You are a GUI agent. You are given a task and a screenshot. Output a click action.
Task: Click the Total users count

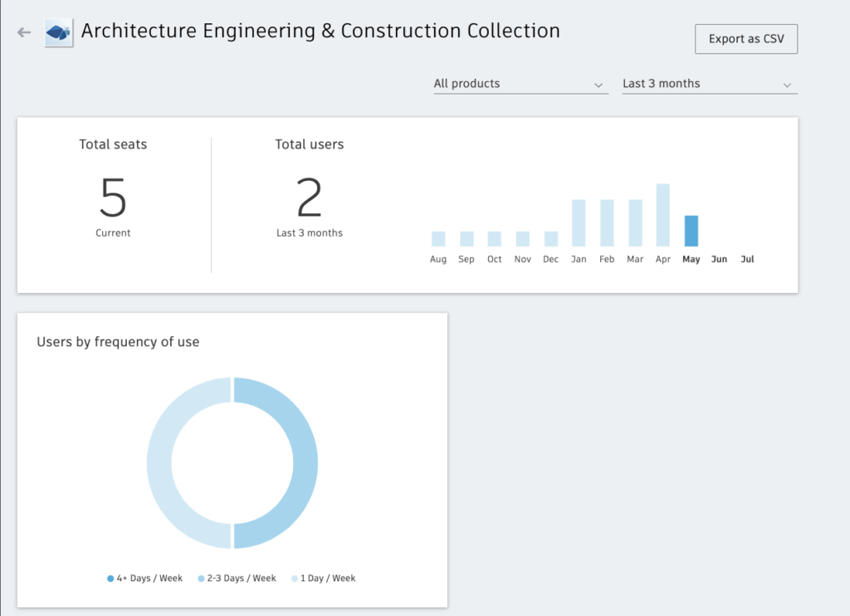[309, 198]
